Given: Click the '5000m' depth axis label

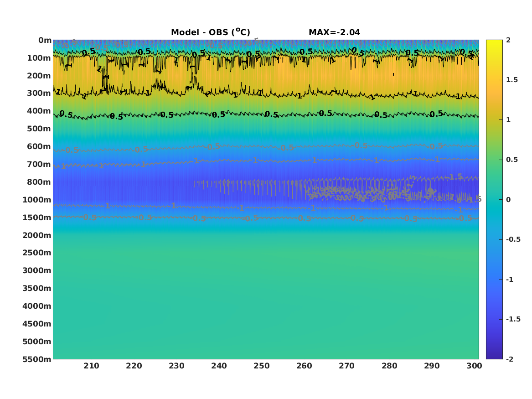Looking at the screenshot, I should pos(37,342).
